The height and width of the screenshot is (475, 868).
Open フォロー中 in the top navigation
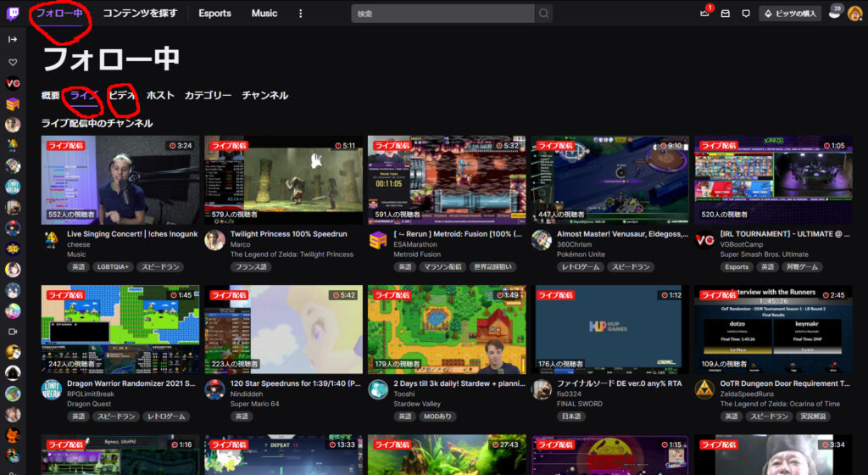[58, 13]
